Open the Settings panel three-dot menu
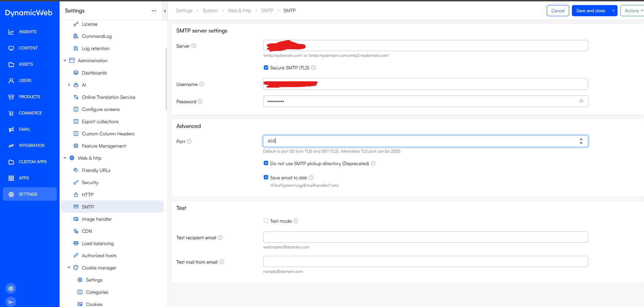644x307 pixels. 154,11
